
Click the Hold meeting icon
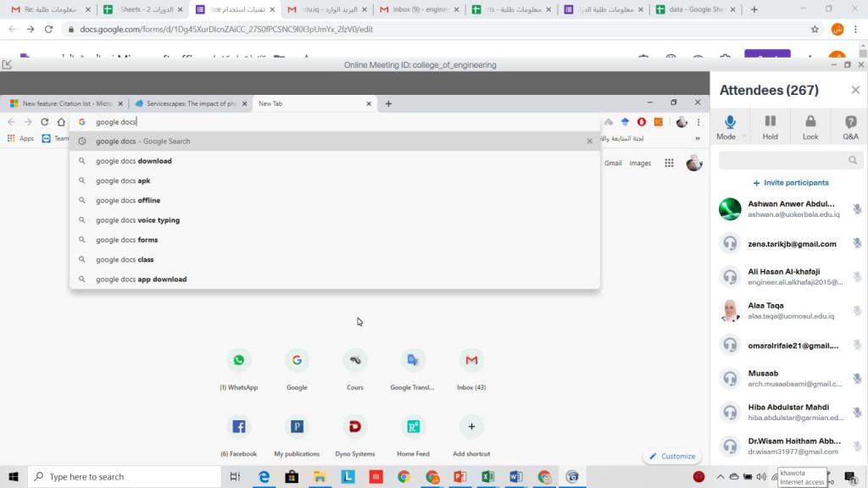tap(770, 127)
